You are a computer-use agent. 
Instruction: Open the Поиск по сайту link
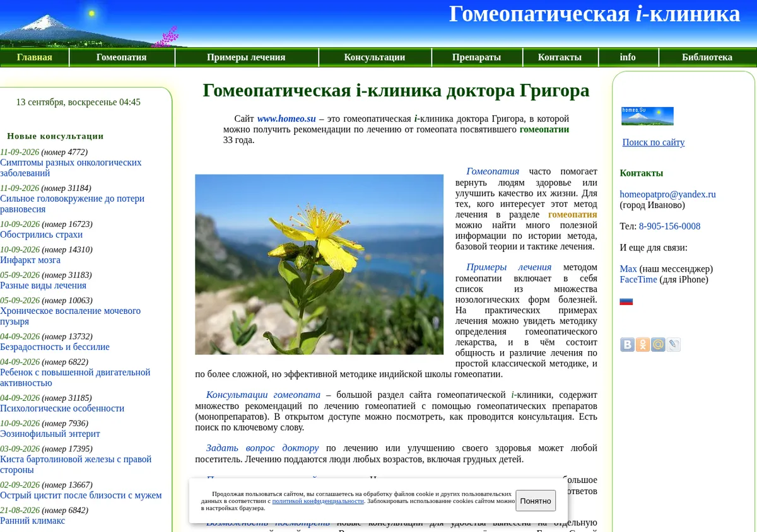pos(654,142)
